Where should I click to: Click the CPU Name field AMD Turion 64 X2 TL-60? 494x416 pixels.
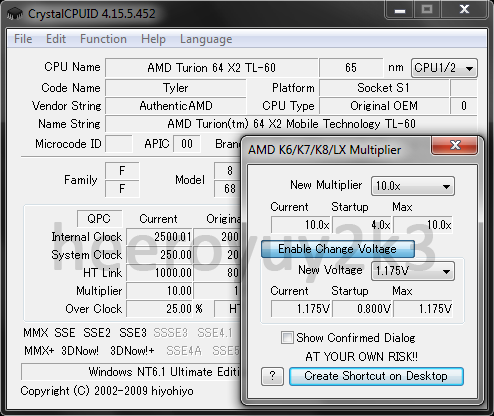coord(211,68)
